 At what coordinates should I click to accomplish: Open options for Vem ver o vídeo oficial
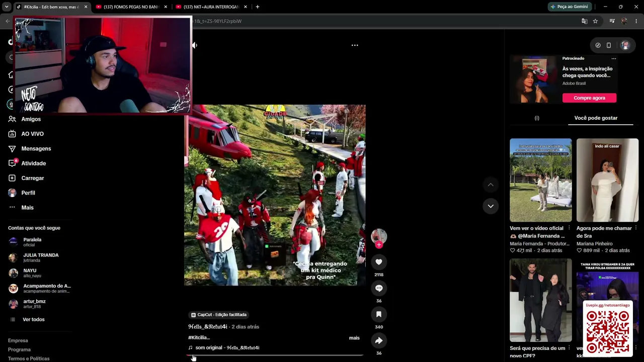(569, 228)
